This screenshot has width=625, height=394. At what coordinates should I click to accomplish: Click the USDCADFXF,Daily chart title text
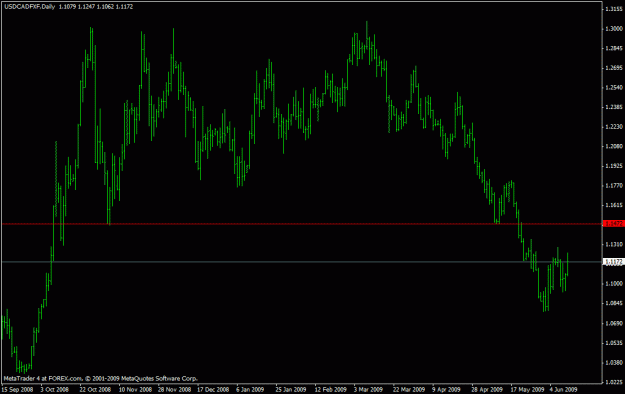29,7
